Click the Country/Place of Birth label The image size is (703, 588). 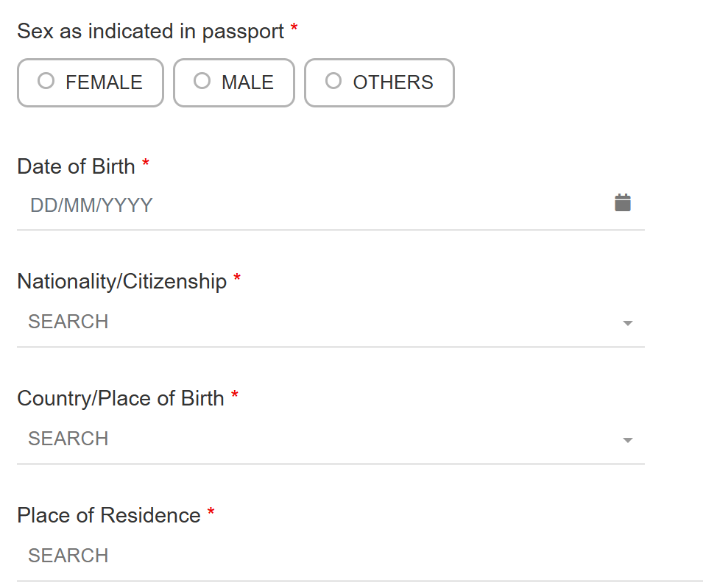click(121, 399)
